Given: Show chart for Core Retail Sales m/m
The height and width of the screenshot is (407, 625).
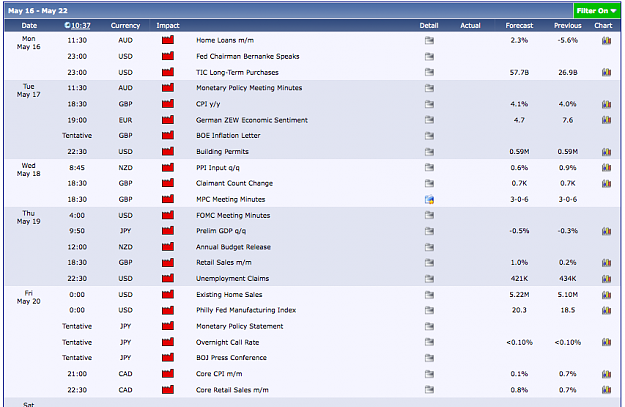Looking at the screenshot, I should [606, 389].
